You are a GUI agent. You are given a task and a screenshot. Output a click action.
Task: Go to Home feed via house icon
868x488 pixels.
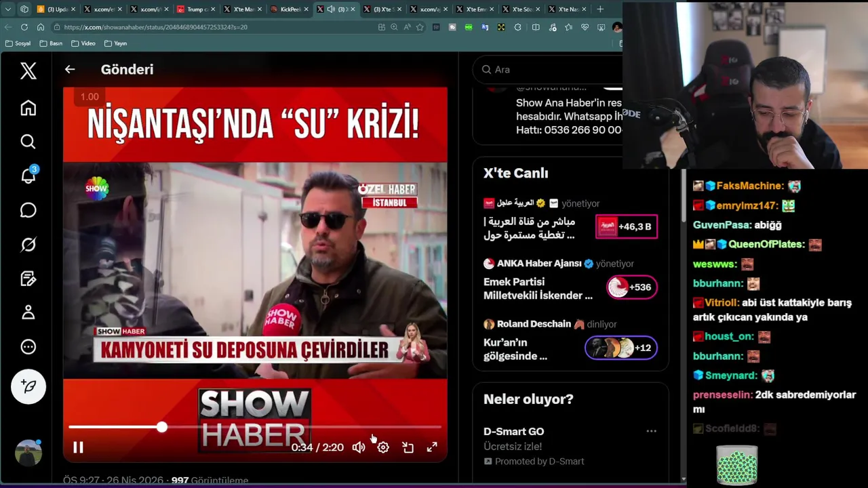tap(28, 108)
